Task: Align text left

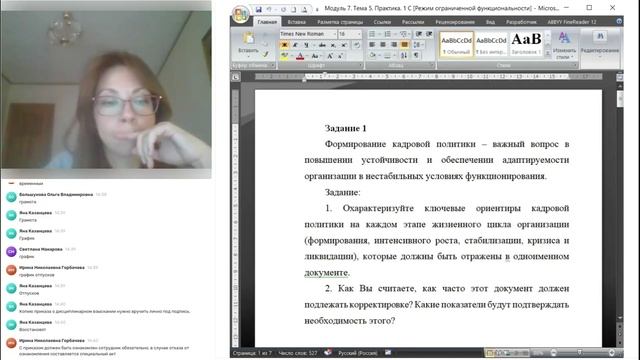Action: click(x=372, y=44)
